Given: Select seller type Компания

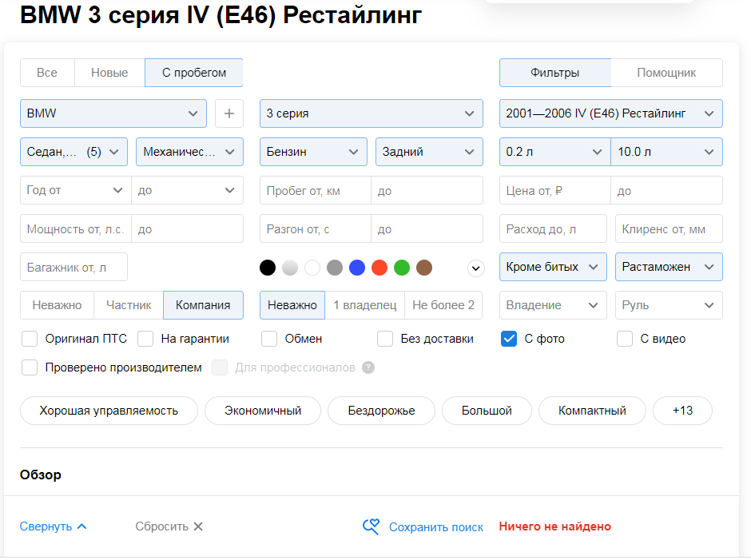Looking at the screenshot, I should click(x=203, y=305).
